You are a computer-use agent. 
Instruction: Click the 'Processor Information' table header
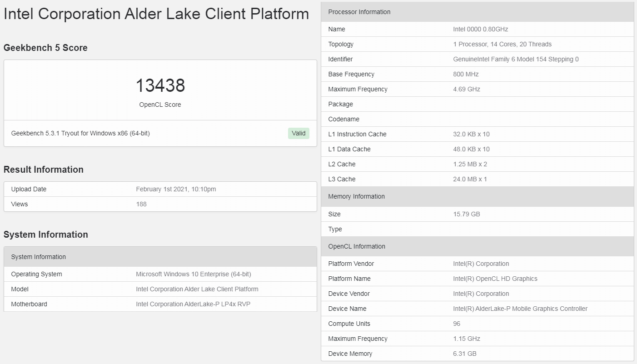coord(478,12)
